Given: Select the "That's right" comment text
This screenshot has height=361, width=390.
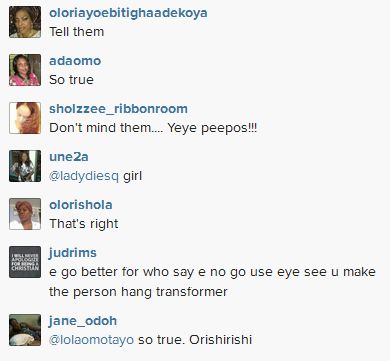Looking at the screenshot, I should [x=84, y=224].
